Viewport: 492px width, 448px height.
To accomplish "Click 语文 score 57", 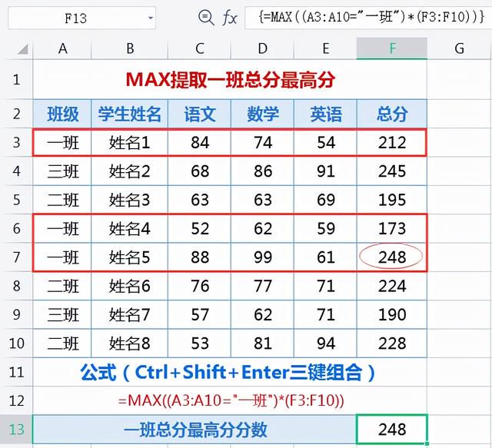I will pos(200,314).
